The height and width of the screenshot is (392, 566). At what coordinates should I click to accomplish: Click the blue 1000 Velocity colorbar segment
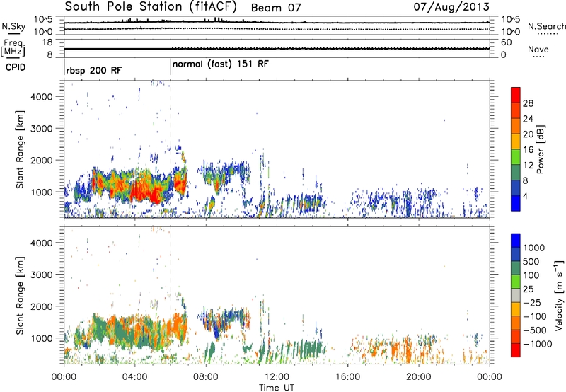click(516, 241)
